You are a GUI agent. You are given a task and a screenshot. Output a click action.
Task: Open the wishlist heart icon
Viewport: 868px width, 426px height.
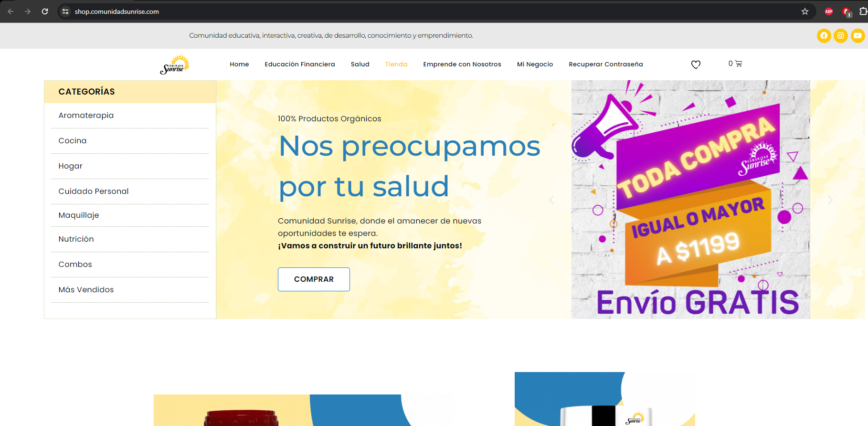tap(696, 64)
